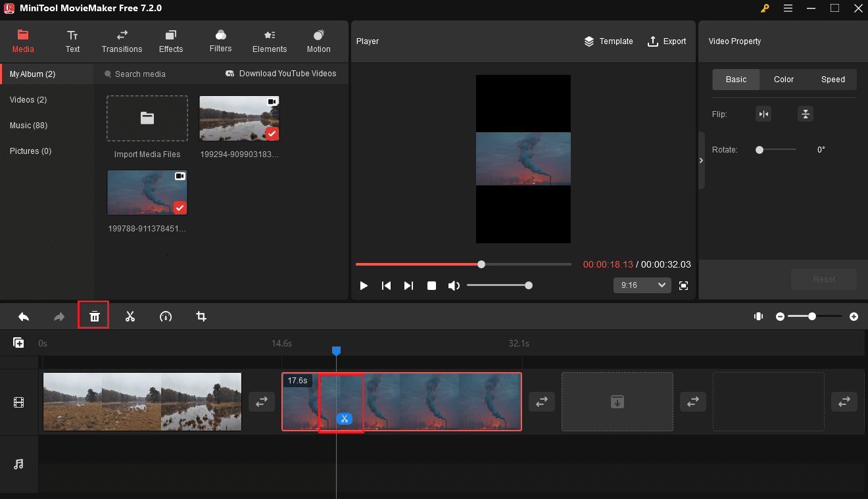Screen dimensions: 868x499
Task: Click the 17.6s smoke clip
Action: [x=402, y=402]
